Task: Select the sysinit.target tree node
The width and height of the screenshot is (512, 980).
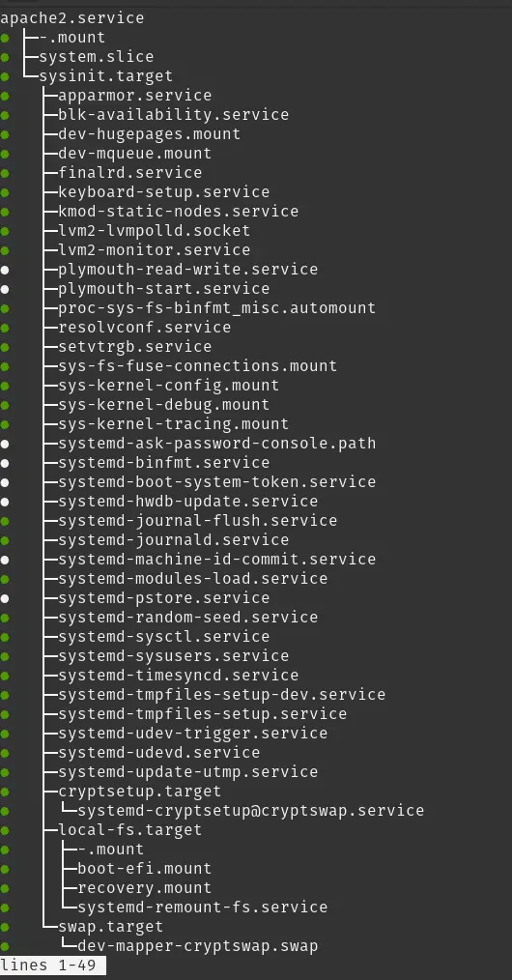Action: [x=106, y=76]
